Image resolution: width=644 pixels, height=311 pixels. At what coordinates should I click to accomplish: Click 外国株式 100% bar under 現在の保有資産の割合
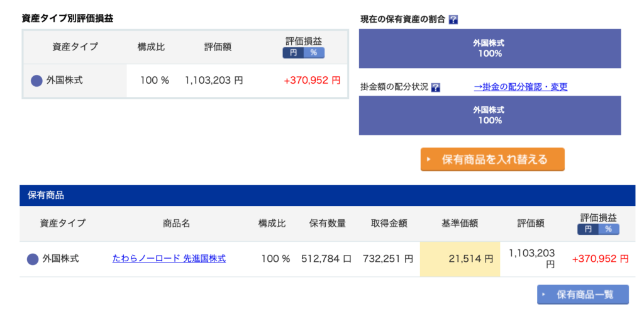(490, 48)
